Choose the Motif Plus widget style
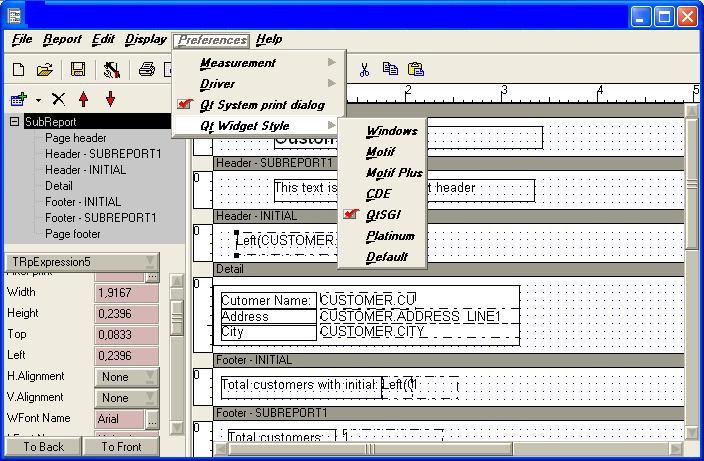Screen dimensions: 704x461 tap(394, 173)
